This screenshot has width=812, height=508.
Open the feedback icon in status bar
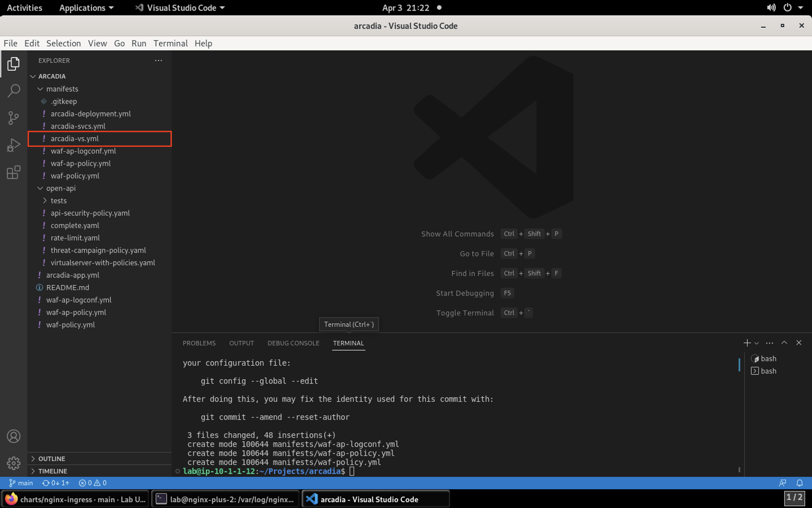coord(782,483)
